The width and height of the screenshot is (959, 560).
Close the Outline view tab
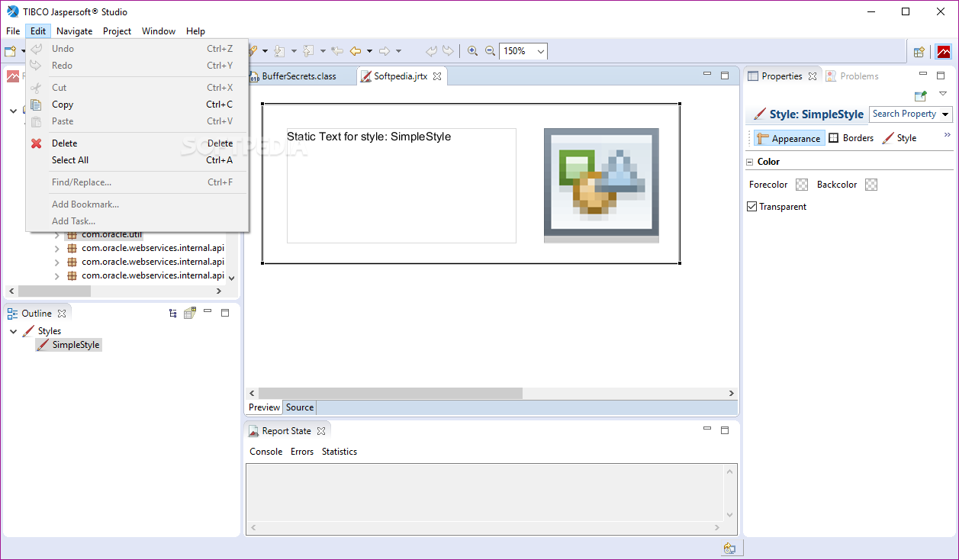[62, 314]
